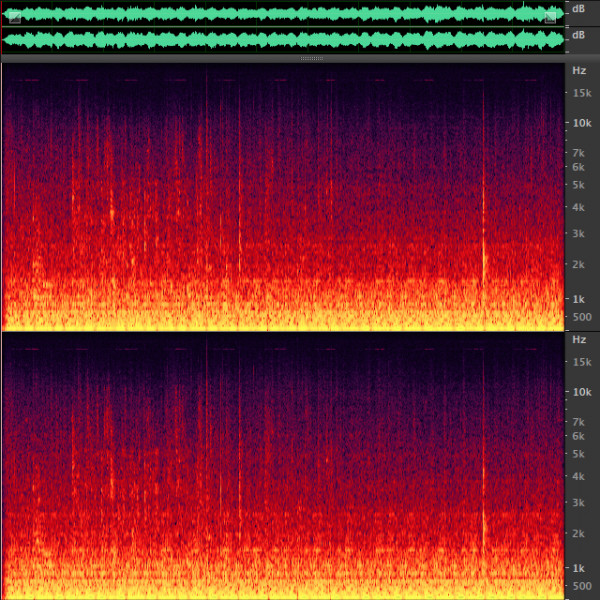Click the dB label of the upper waveform channel

[x=578, y=9]
